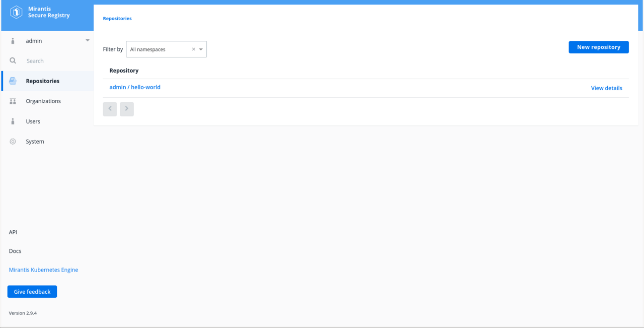This screenshot has width=644, height=328.
Task: Click the Search input field in the sidebar
Action: pyautogui.click(x=55, y=61)
